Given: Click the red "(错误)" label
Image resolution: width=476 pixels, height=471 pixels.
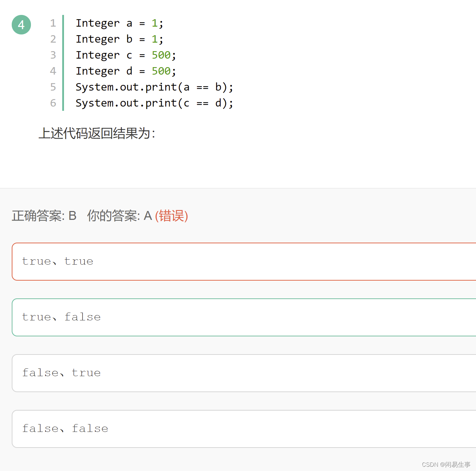Looking at the screenshot, I should (x=171, y=216).
